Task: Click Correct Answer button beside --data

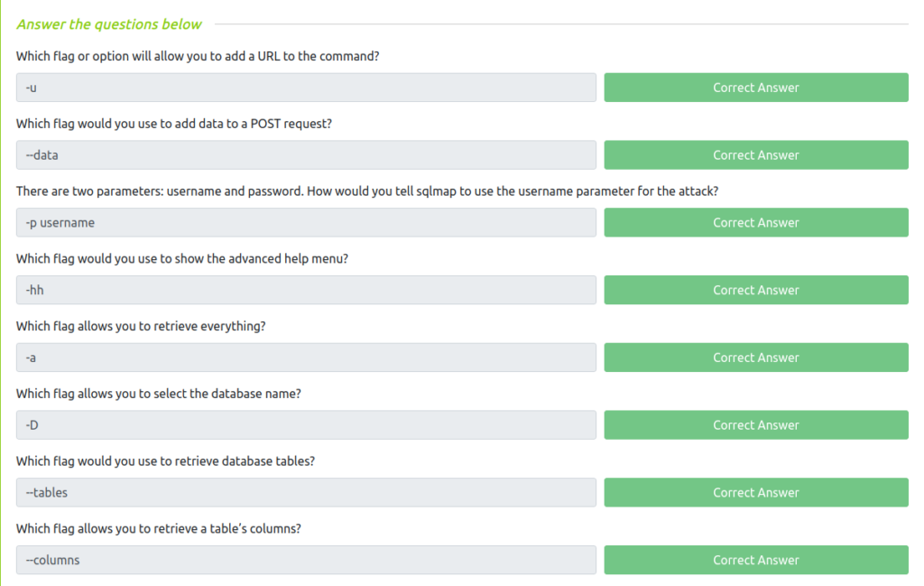Action: click(x=756, y=155)
